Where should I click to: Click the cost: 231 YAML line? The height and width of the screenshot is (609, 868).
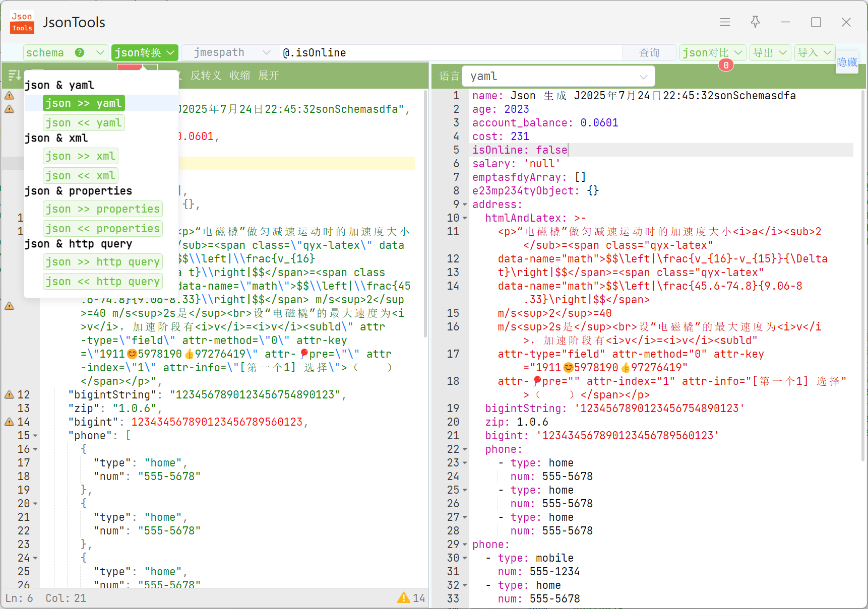[501, 137]
